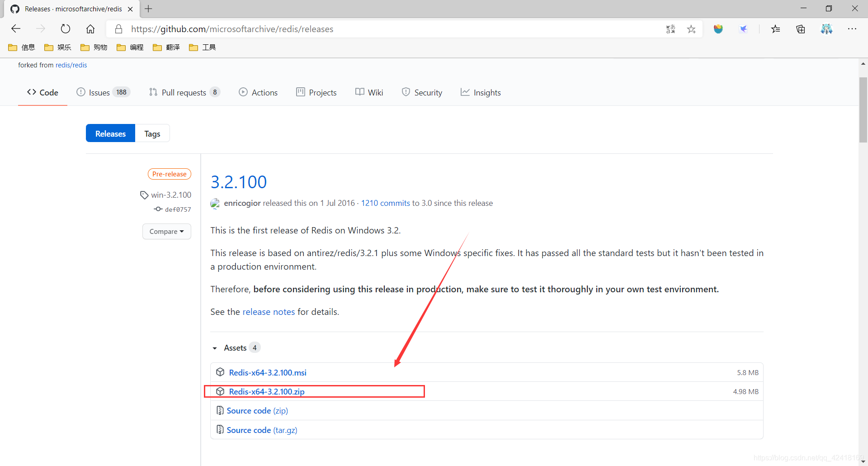
Task: Open the 编程 bookmarks folder
Action: click(x=130, y=47)
